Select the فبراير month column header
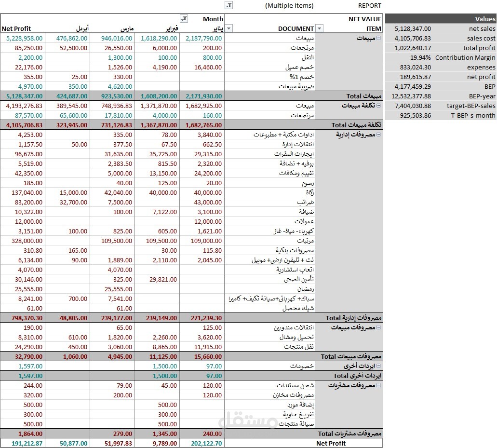This screenshot has width=497, height=448. tap(172, 28)
